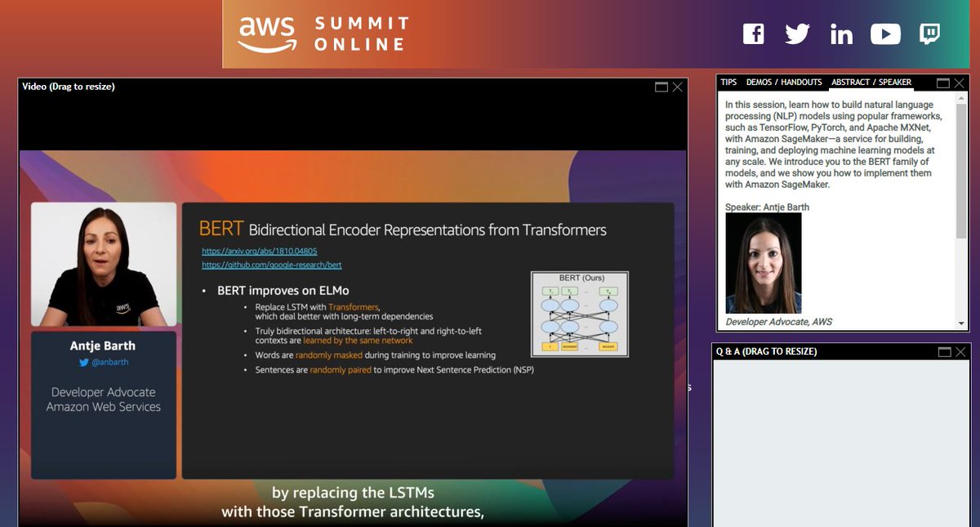980x527 pixels.
Task: Open the Twitter social icon
Action: (797, 34)
